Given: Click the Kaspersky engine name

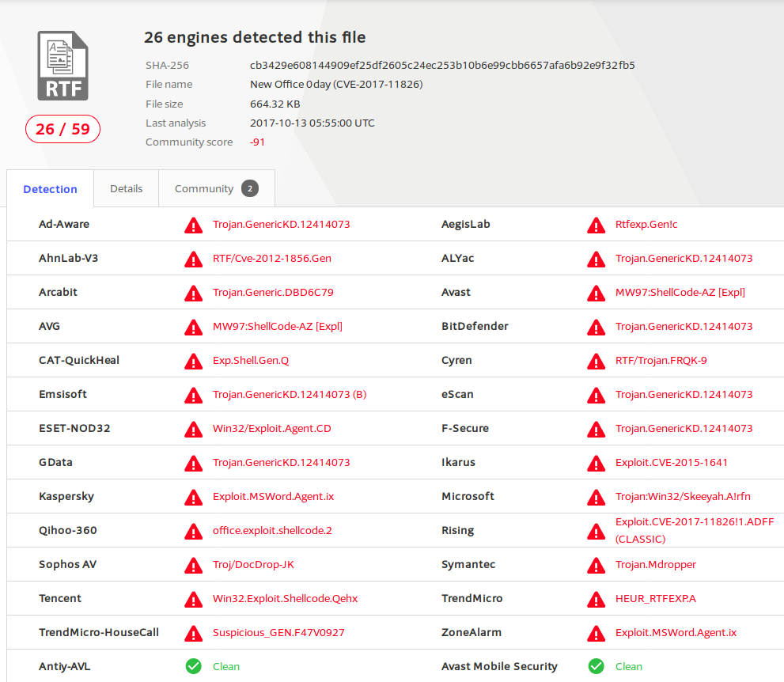Looking at the screenshot, I should [66, 496].
